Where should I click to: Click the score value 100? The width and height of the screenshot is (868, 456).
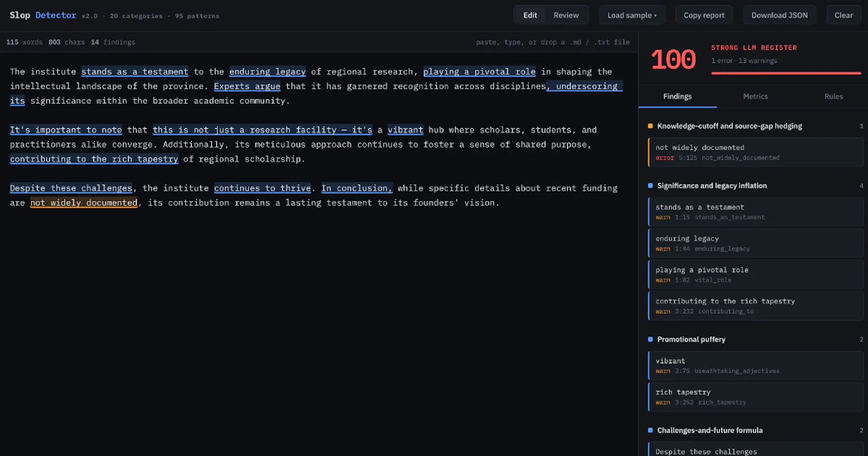(673, 60)
